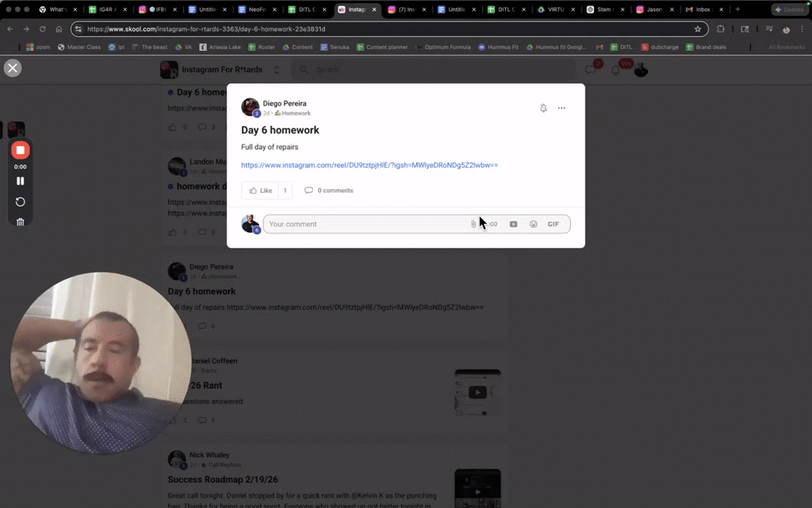Open the Gemini button in tab bar
Viewport: 812px width, 508px height.
click(789, 10)
